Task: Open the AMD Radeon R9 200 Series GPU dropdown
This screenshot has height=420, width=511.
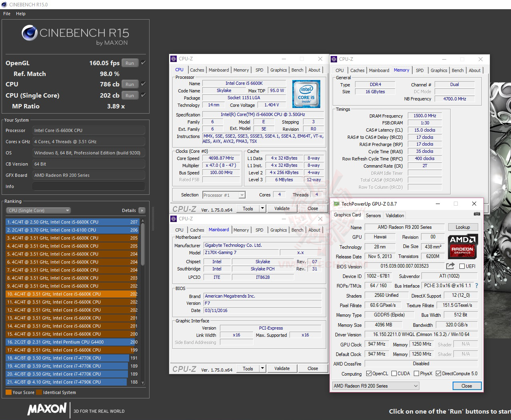Action: coord(375,386)
